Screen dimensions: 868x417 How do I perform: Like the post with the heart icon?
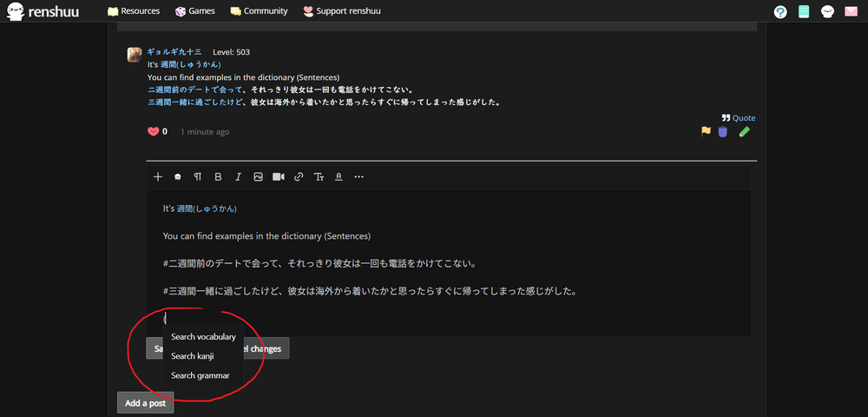153,132
